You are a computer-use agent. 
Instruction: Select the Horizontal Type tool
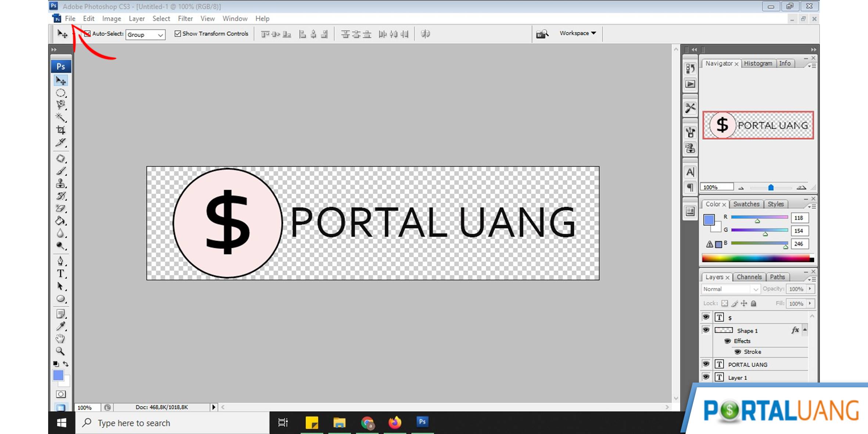[x=61, y=274]
